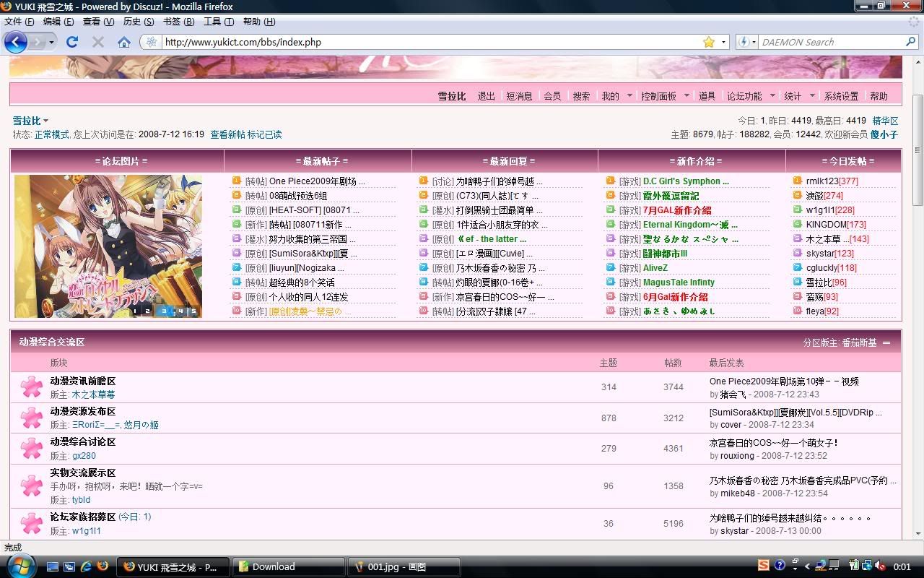Expand the 论坛功能 dropdown menu
The image size is (924, 578).
coord(772,95)
